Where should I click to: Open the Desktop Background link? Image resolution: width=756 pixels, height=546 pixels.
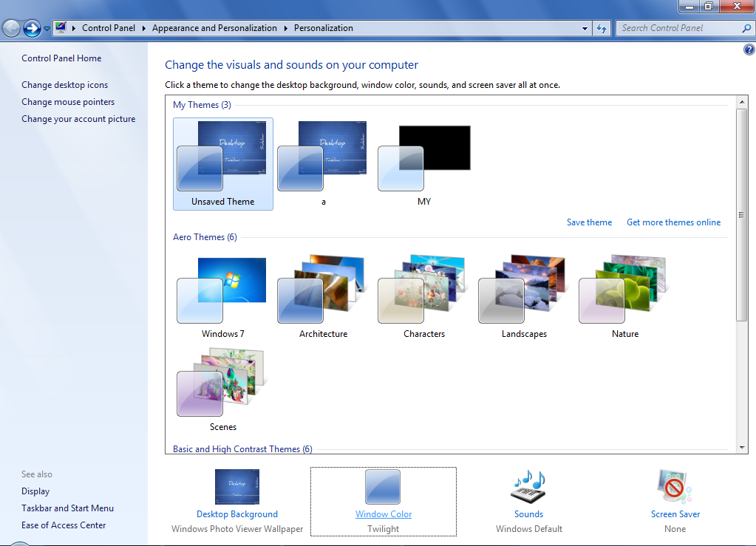[237, 514]
